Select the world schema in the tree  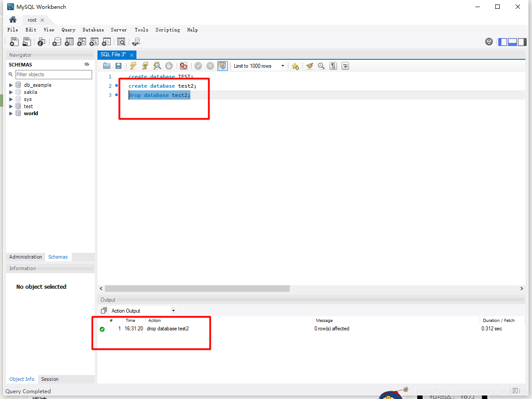pos(31,113)
